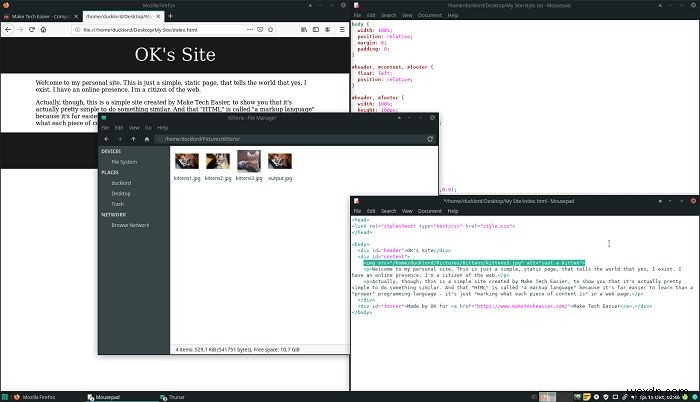Viewport: 700px width, 402px height.
Task: Switch to the Make Tech Easier tab
Action: pos(41,17)
